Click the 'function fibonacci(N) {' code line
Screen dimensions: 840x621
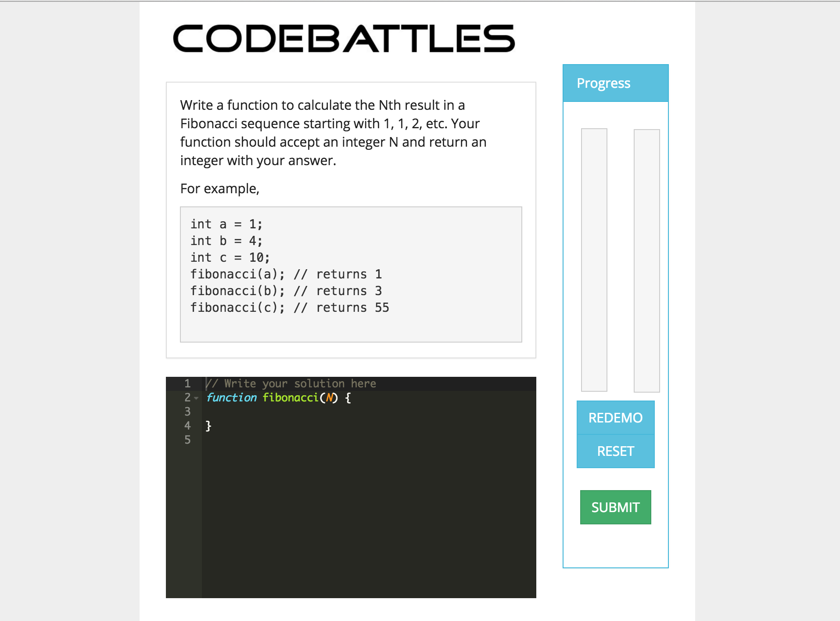click(x=279, y=397)
